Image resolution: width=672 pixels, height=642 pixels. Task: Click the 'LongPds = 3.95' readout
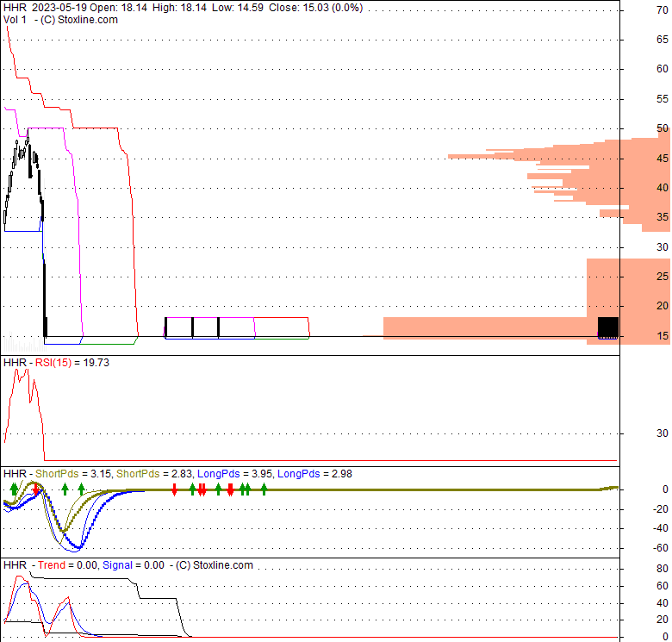pyautogui.click(x=234, y=474)
